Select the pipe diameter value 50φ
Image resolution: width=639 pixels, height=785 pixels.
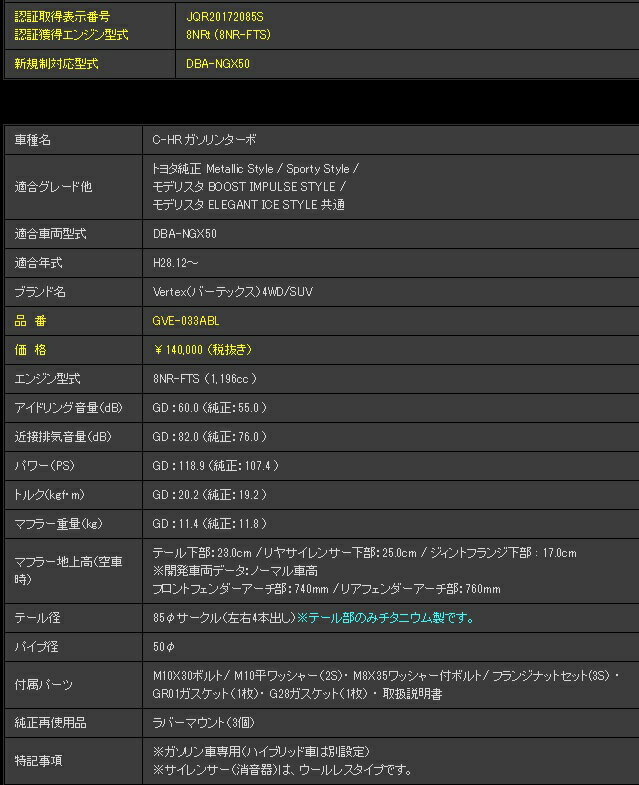163,647
